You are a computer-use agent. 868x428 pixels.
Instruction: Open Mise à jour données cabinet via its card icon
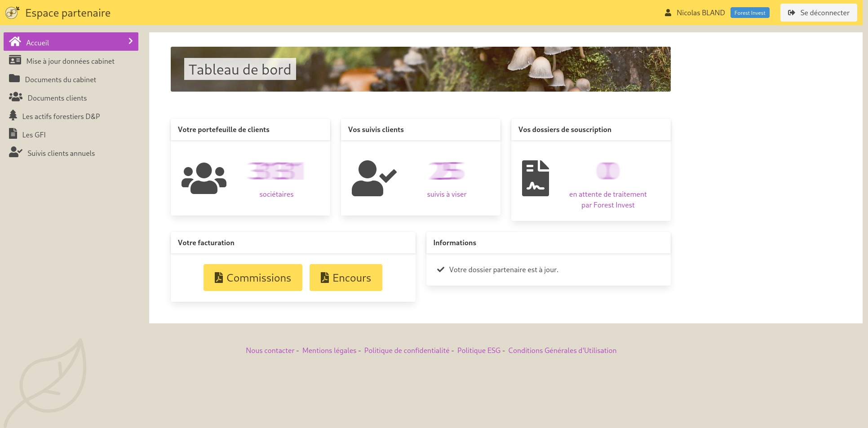[15, 60]
